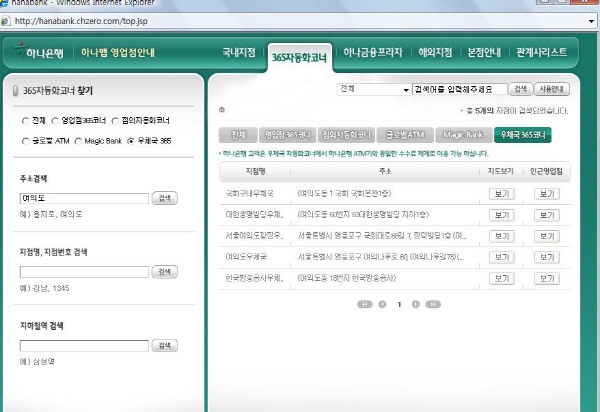Click the 지하철역 search input field
Viewport: 600px width, 412px height.
[84, 346]
